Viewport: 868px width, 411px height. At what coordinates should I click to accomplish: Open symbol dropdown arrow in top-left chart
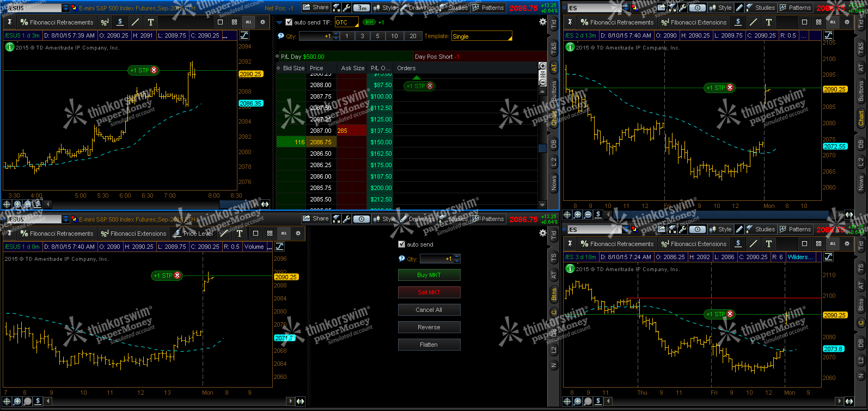pos(66,8)
